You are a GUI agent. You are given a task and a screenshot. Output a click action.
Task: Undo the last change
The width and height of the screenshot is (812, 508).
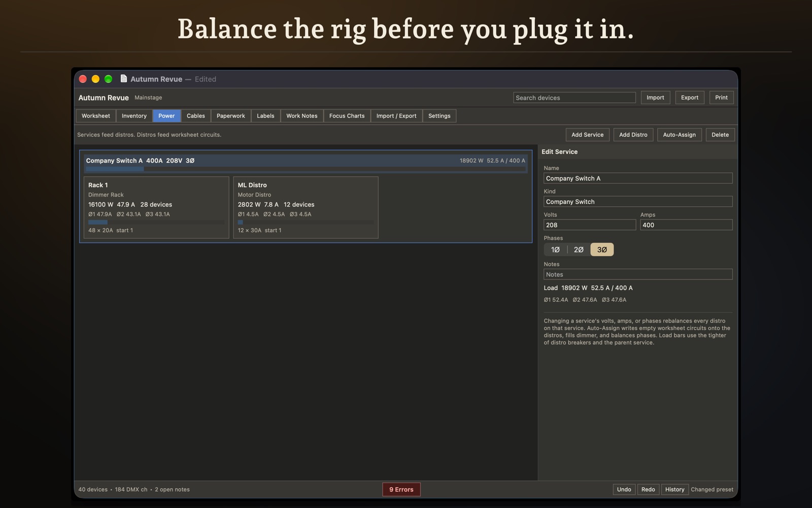pos(624,489)
